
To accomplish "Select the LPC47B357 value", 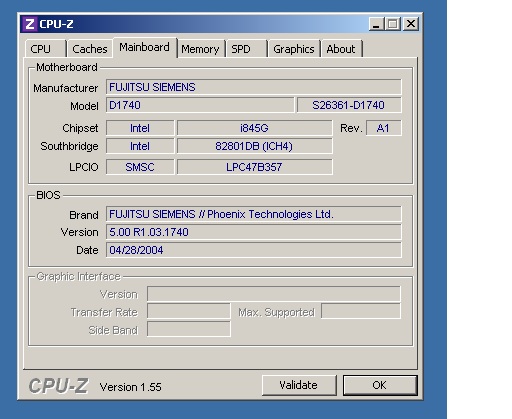I will (254, 167).
